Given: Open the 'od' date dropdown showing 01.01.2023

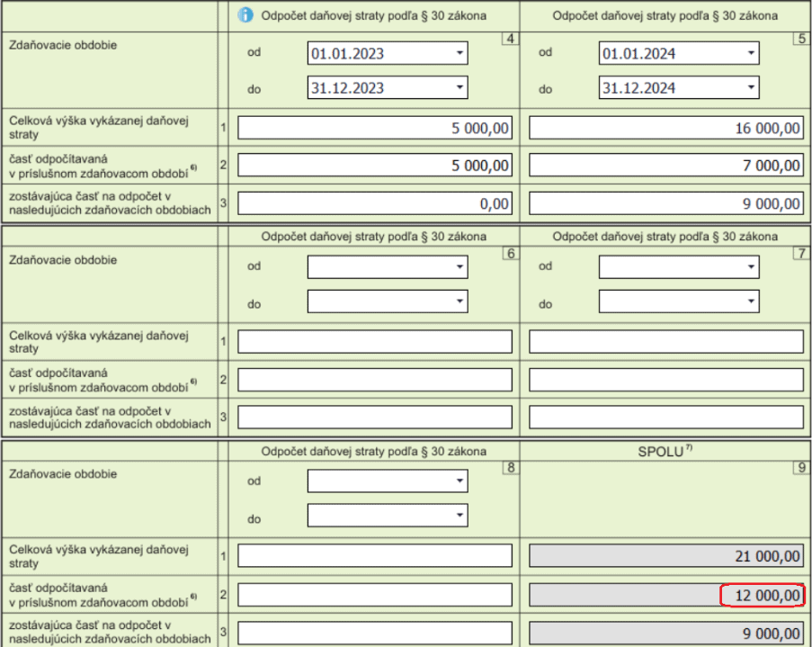Looking at the screenshot, I should [388, 53].
